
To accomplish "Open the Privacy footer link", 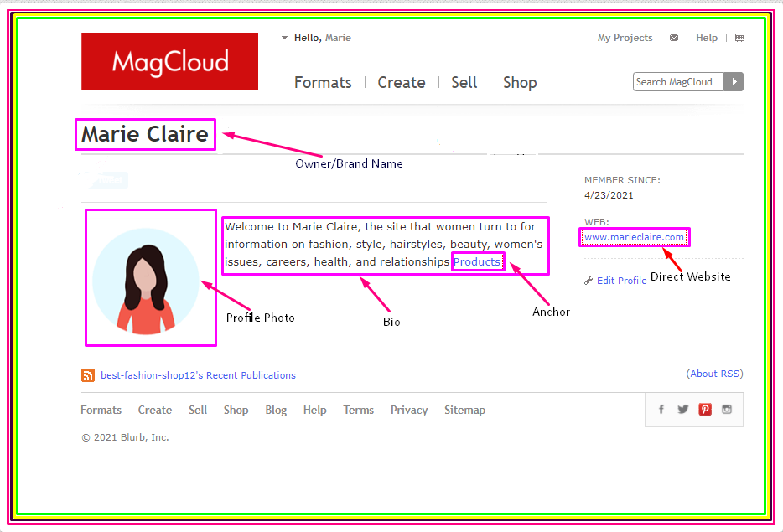I will tap(409, 411).
